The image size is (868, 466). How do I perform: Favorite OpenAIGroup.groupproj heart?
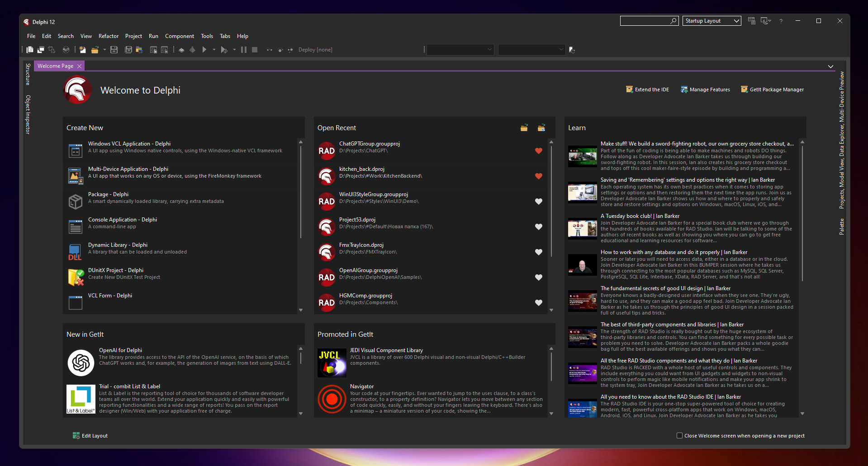539,278
